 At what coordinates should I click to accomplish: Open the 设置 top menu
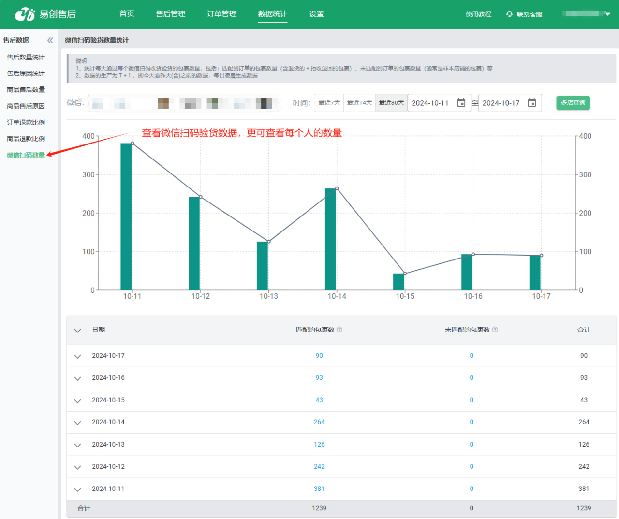(316, 15)
